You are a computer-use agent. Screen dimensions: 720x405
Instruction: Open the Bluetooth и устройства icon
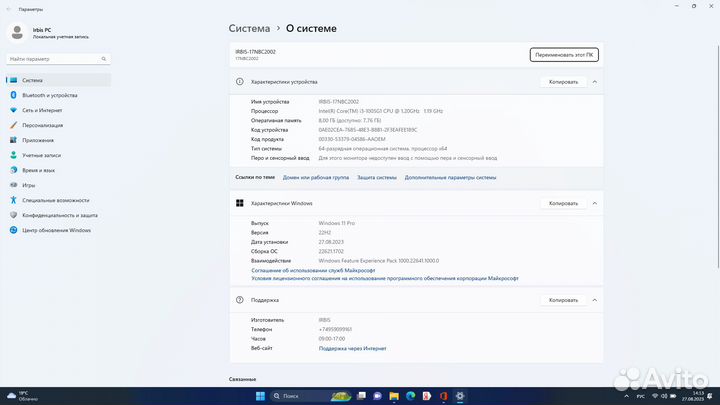point(13,95)
